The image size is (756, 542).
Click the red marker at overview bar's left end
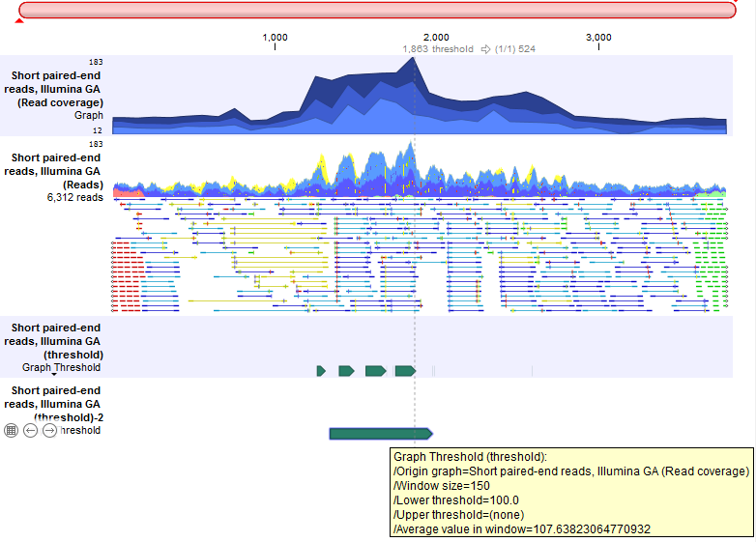[x=20, y=21]
